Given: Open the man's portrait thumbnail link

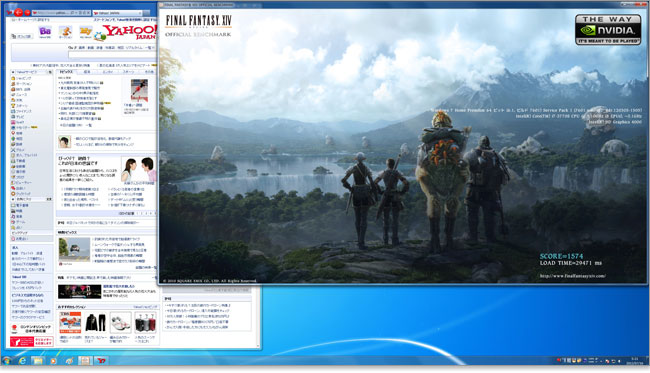Looking at the screenshot, I should pos(64,142).
